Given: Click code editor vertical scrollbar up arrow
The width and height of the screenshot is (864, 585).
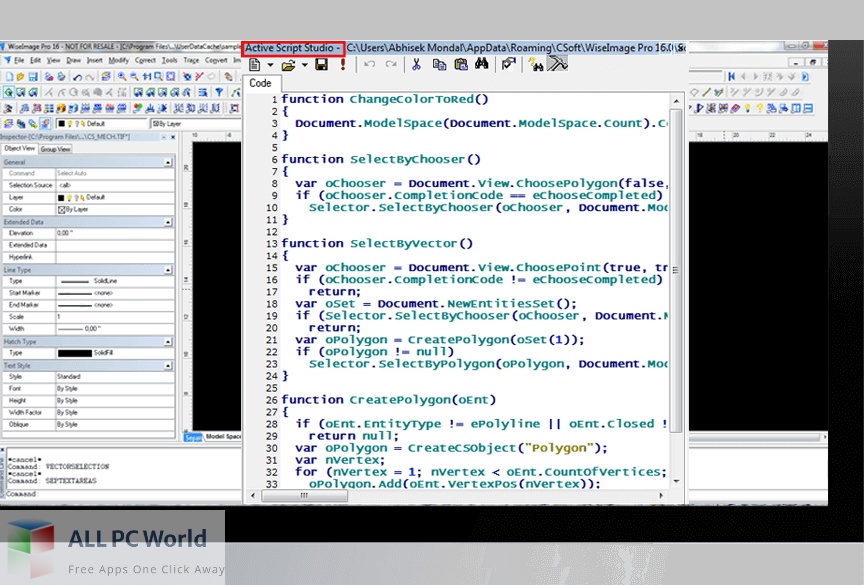Looking at the screenshot, I should [x=676, y=101].
